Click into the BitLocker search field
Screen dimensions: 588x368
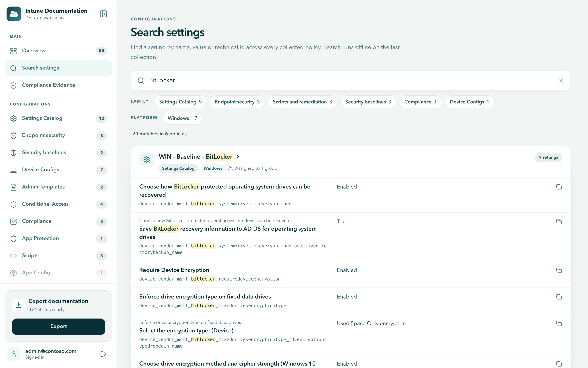350,80
